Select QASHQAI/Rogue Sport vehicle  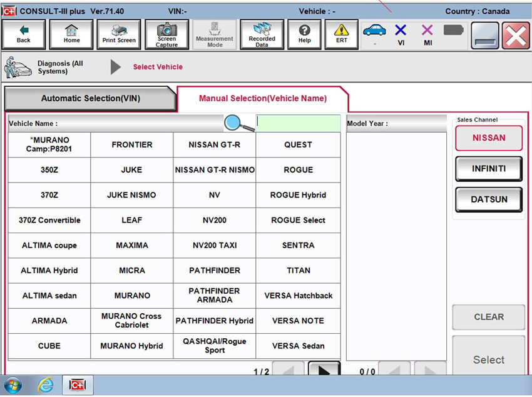(x=215, y=346)
